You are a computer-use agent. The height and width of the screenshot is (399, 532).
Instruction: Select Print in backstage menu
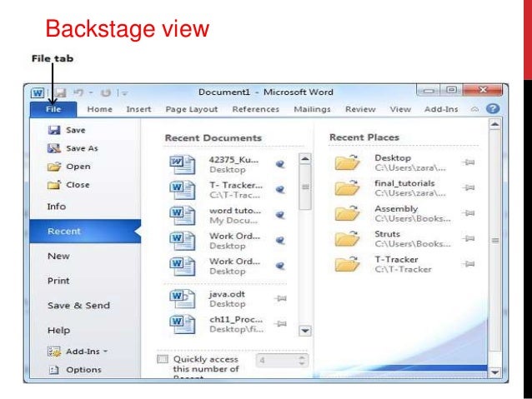click(x=58, y=281)
